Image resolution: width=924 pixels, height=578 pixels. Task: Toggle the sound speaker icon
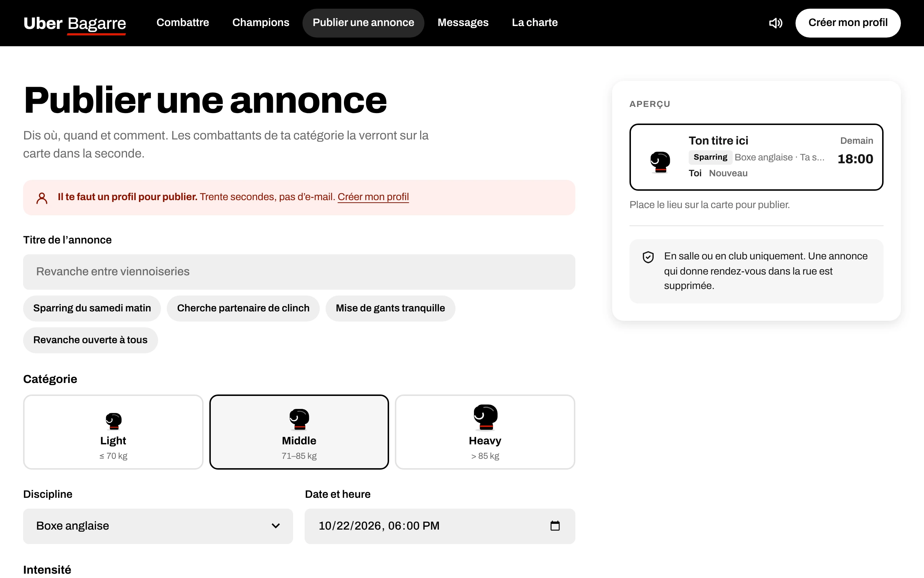[775, 23]
